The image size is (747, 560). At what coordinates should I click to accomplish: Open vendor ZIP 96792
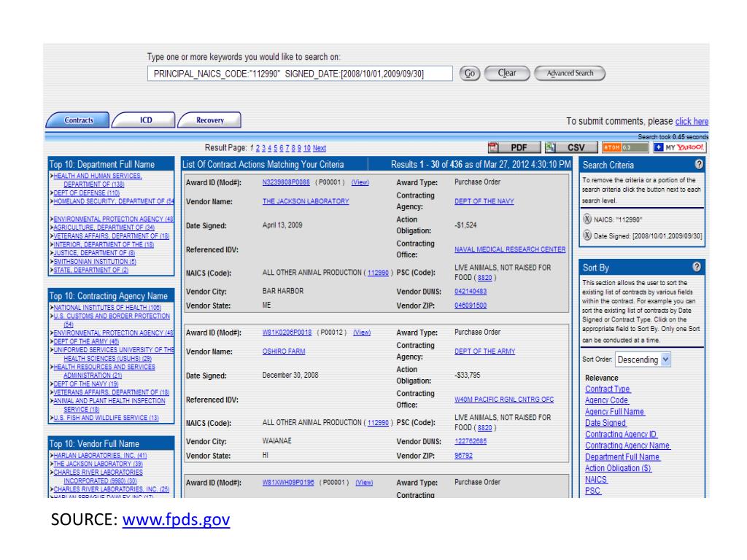tap(463, 456)
